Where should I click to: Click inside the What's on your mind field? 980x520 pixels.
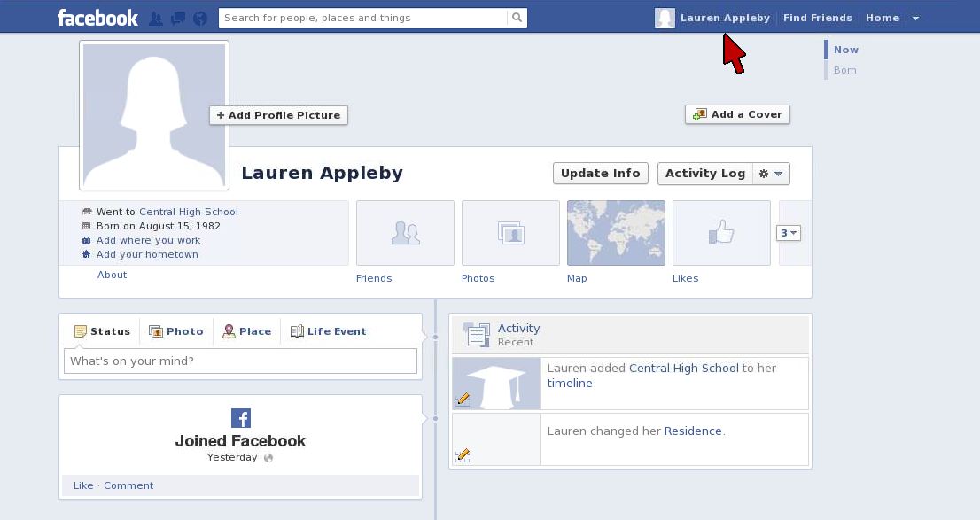(239, 361)
